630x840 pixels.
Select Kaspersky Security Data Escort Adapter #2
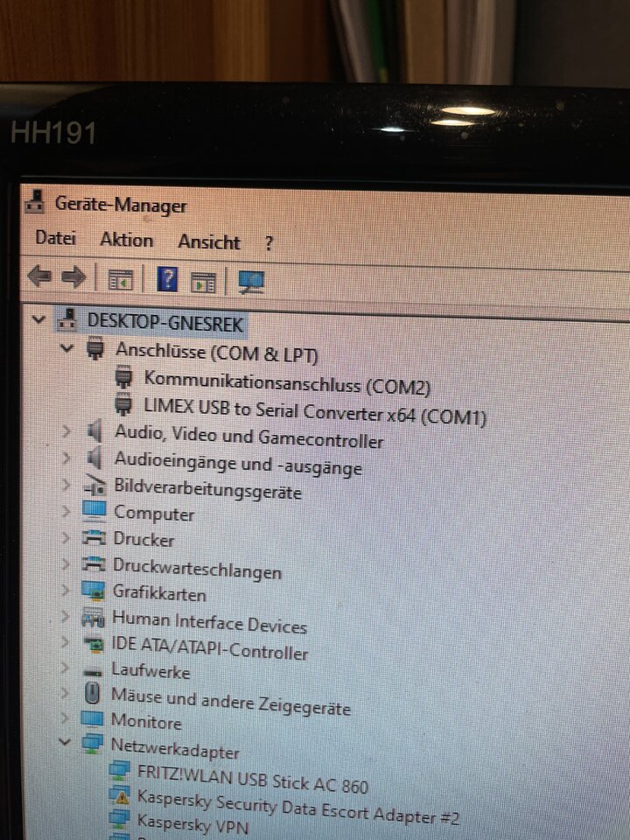tap(298, 808)
